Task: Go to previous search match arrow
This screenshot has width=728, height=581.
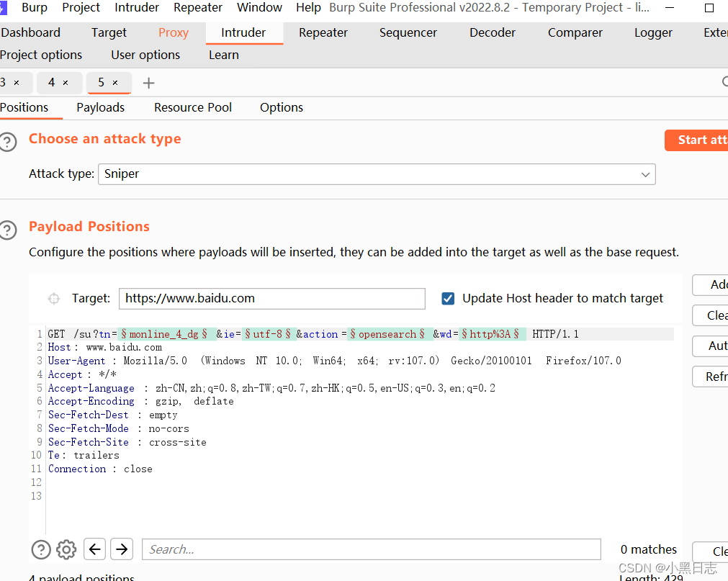Action: click(x=95, y=549)
